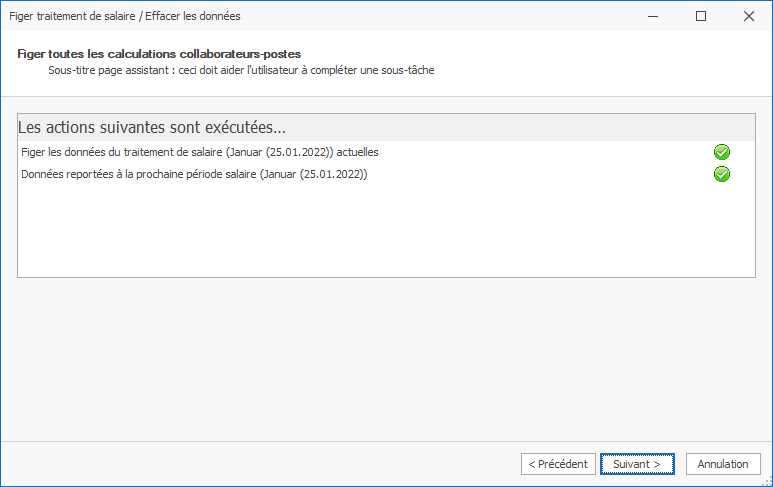Viewport: 773px width, 487px height.
Task: Click the empty area of the actions list
Action: tap(386, 230)
